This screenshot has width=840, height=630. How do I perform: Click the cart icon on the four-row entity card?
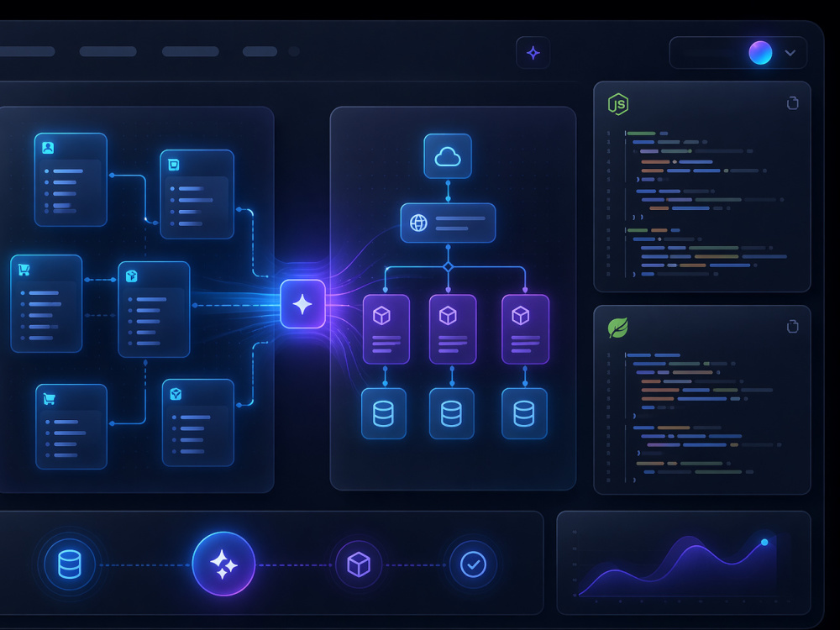50,398
